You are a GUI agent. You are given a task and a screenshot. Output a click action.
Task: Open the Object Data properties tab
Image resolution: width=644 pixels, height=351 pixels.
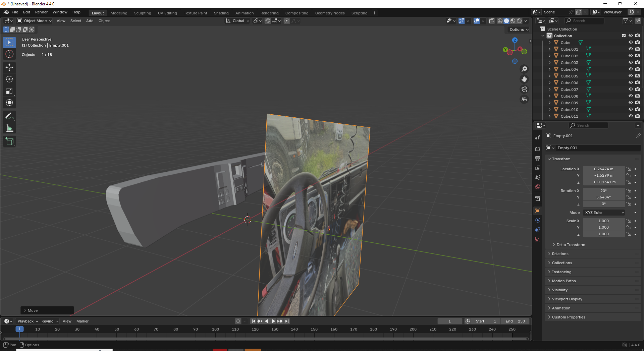pyautogui.click(x=538, y=239)
